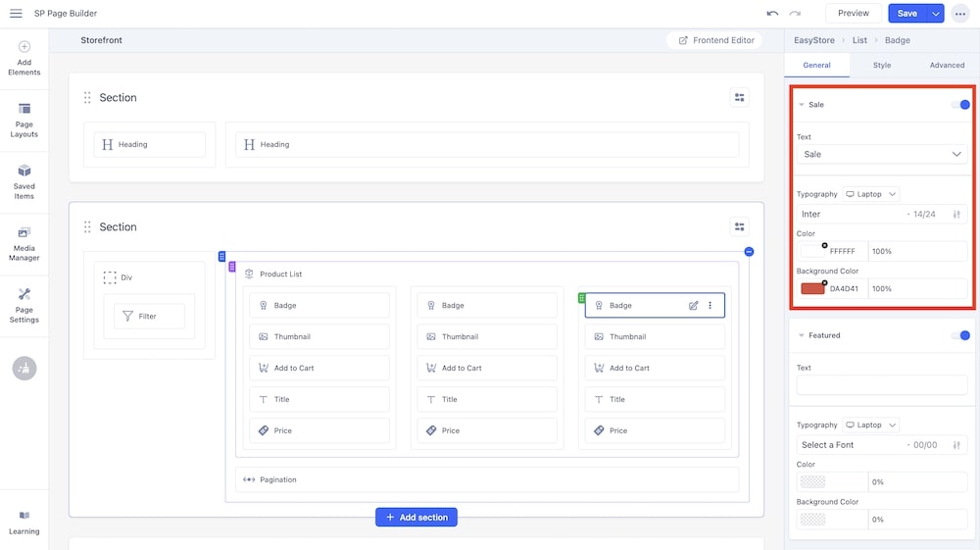Switch to the Advanced tab
980x550 pixels.
[947, 66]
